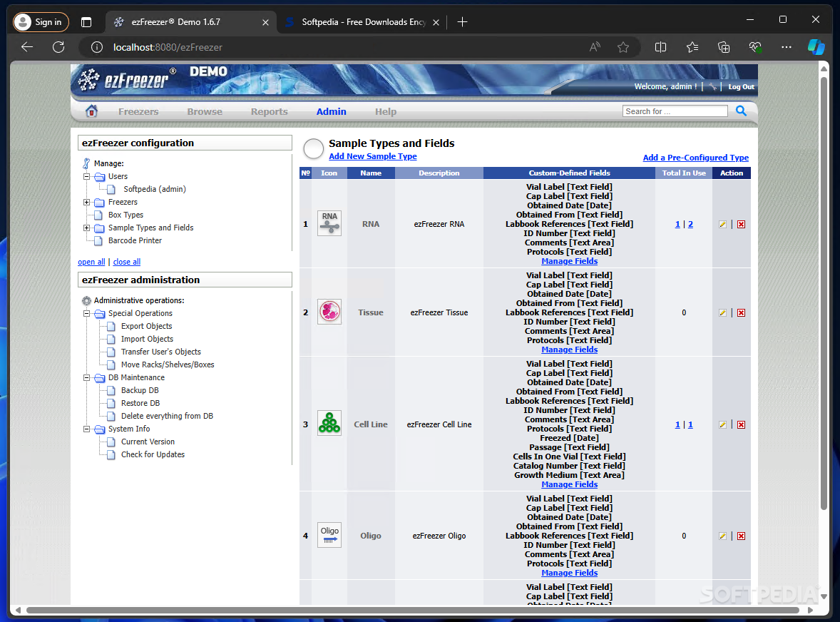Viewport: 840px width, 622px height.
Task: Refresh the browser page
Action: coord(58,47)
